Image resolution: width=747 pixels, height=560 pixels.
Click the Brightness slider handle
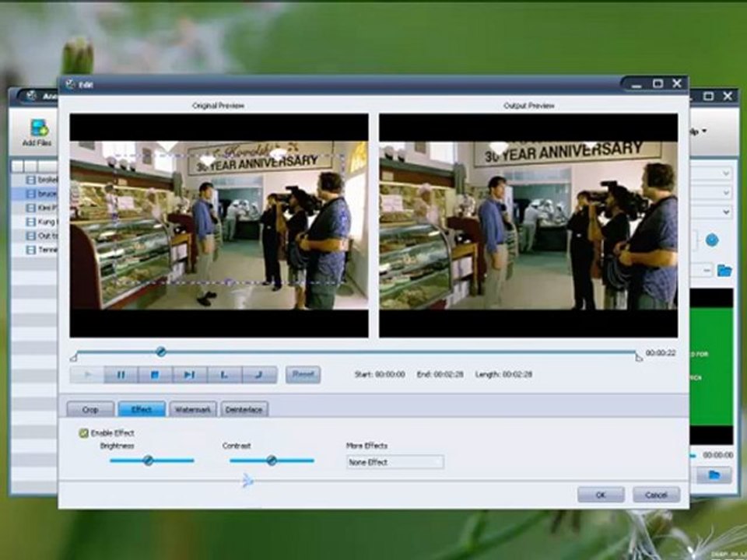click(148, 460)
